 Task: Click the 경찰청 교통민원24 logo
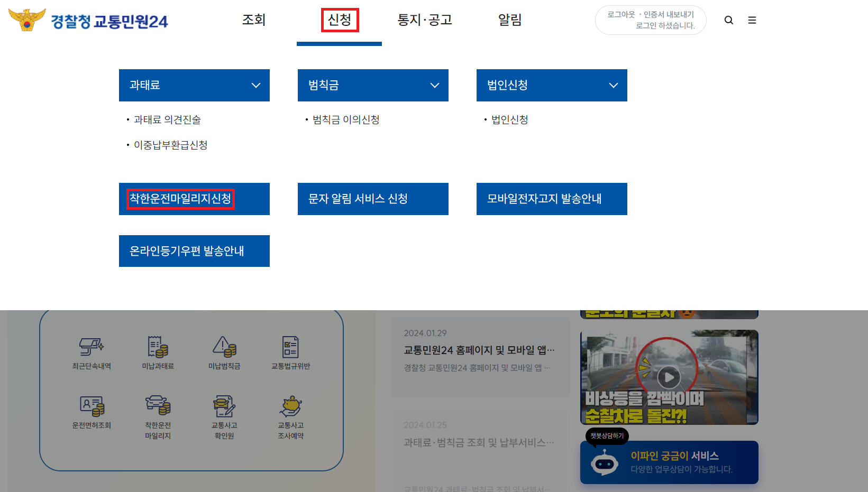click(88, 20)
